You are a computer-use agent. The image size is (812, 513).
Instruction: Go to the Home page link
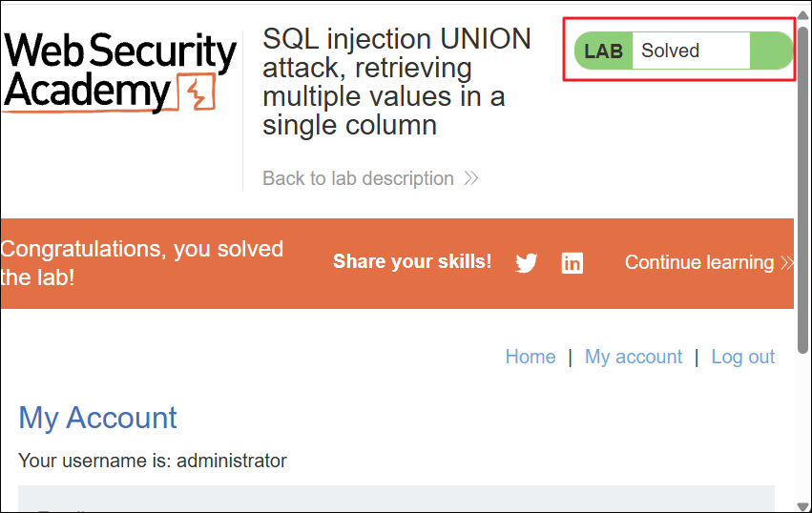(x=531, y=357)
